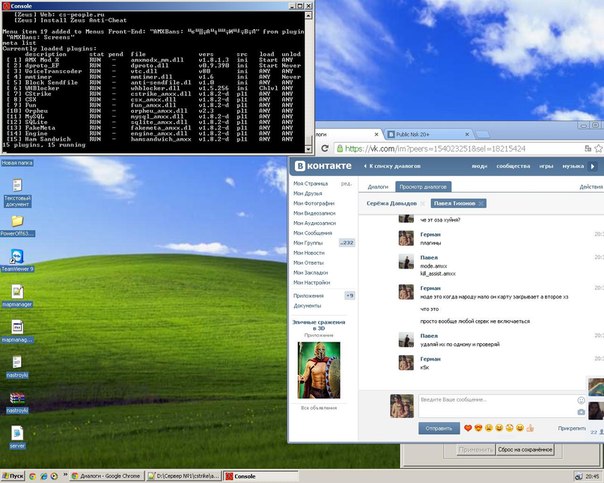Close the Павел Тихонов dialog tab
This screenshot has height=483, width=604.
pyautogui.click(x=481, y=203)
